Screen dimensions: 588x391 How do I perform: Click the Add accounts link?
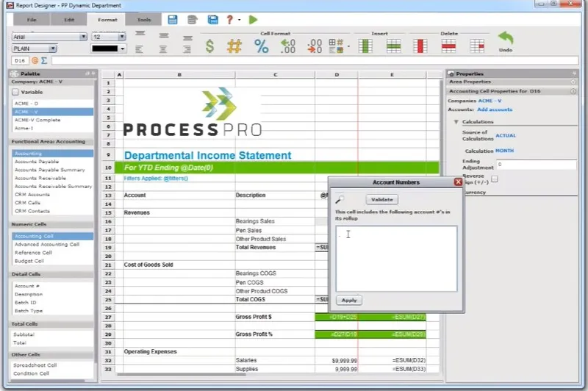495,110
